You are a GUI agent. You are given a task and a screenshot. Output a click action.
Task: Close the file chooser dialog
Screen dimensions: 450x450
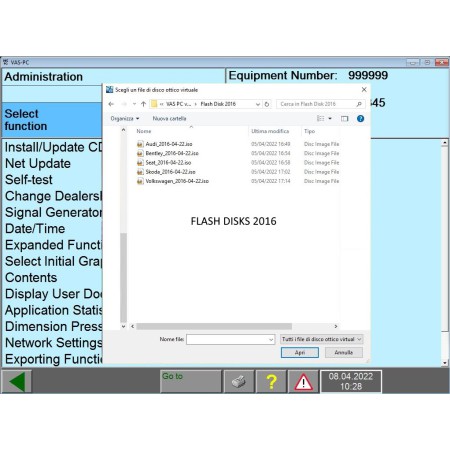click(364, 90)
